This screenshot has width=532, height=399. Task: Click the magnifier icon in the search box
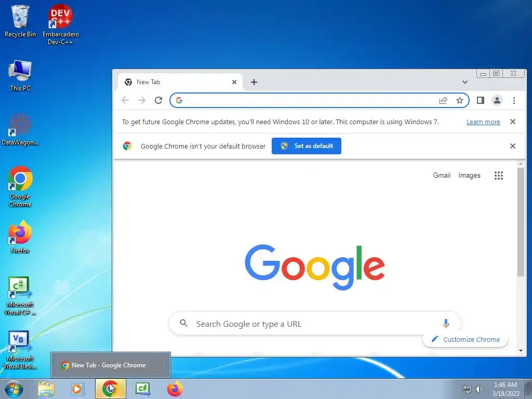pos(183,323)
